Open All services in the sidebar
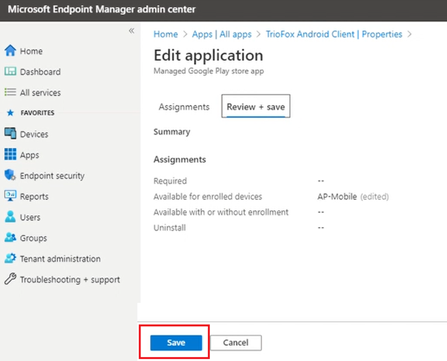 40,93
